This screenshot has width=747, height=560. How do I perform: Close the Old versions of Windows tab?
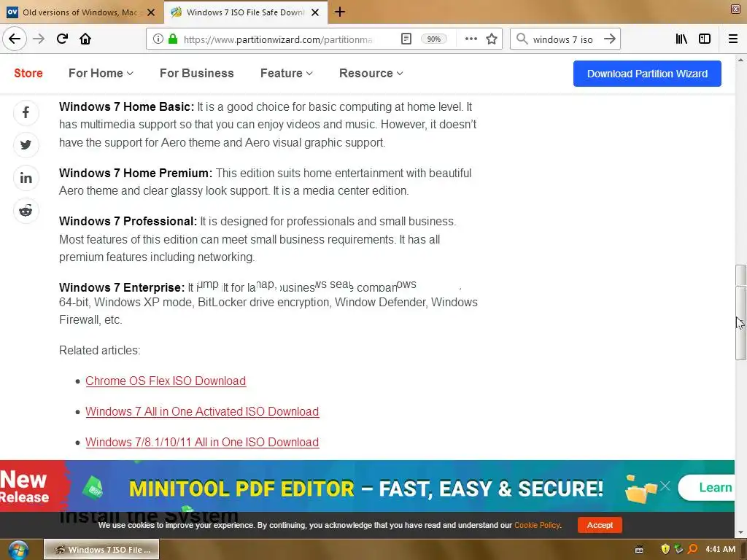[151, 12]
